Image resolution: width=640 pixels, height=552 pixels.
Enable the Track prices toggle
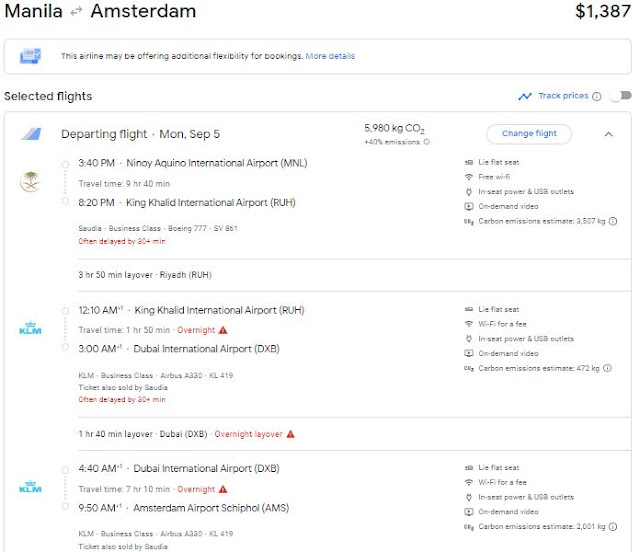click(621, 96)
